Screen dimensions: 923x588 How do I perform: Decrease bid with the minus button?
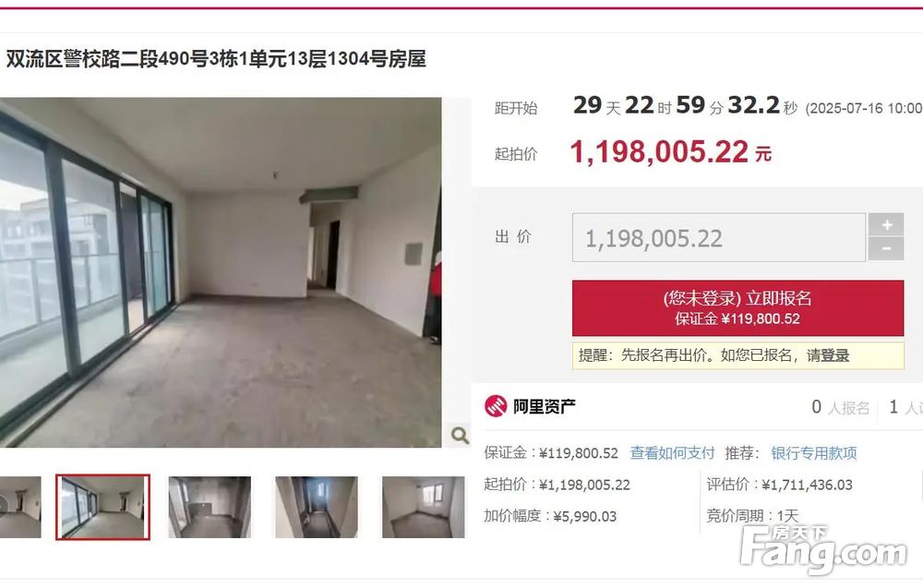tap(886, 249)
